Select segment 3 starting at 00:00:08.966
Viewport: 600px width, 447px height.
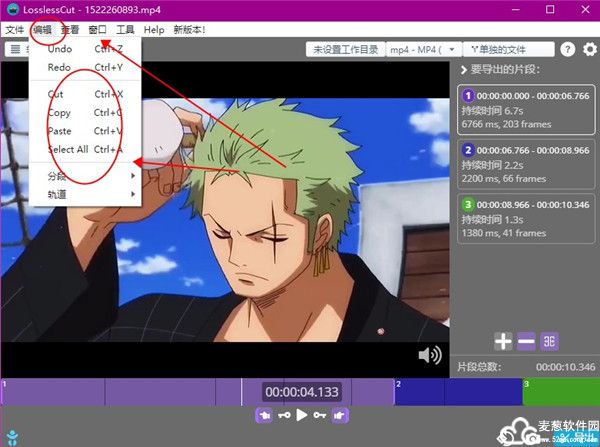point(526,219)
